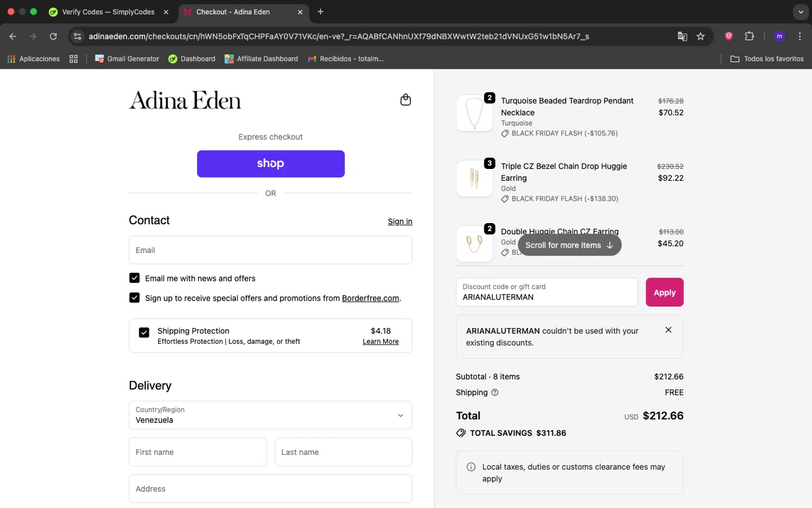Image resolution: width=812 pixels, height=508 pixels.
Task: Uncheck Email me with news and offers
Action: pyautogui.click(x=134, y=278)
